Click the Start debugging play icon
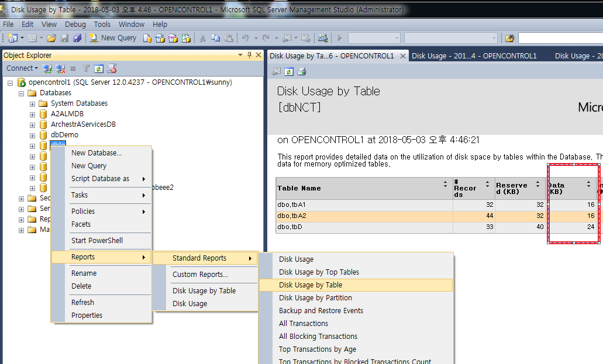This screenshot has width=603, height=364. pos(340,38)
